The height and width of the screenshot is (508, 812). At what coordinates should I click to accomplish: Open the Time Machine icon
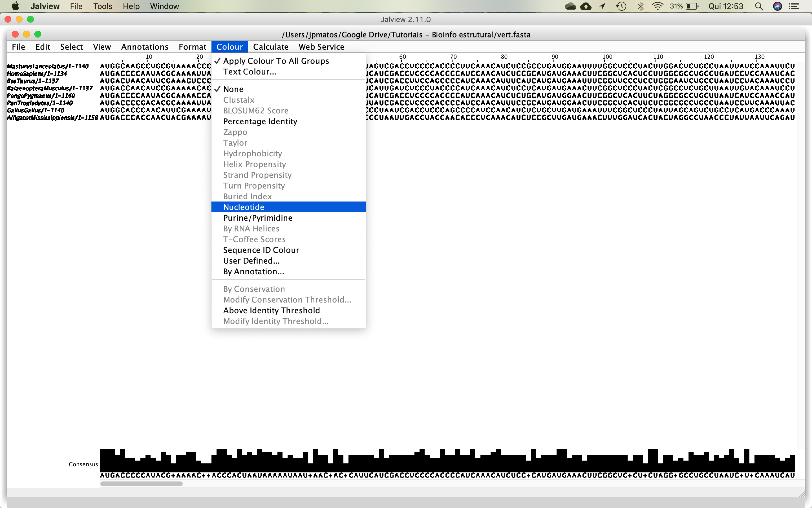coord(621,6)
